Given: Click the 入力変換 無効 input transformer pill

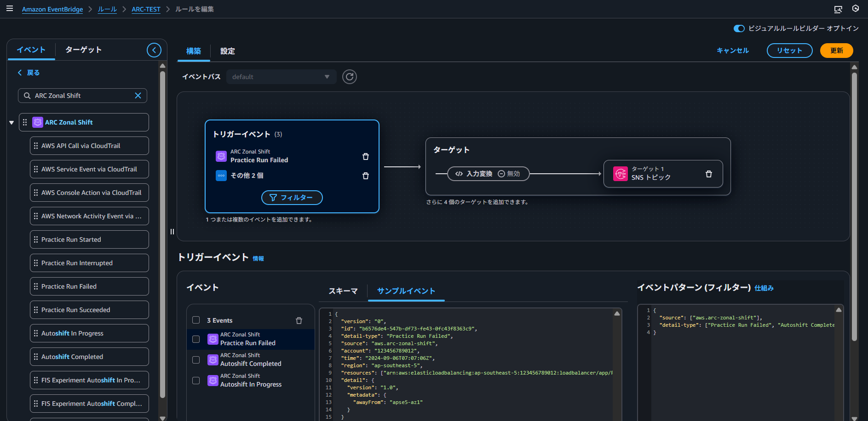Looking at the screenshot, I should tap(488, 174).
